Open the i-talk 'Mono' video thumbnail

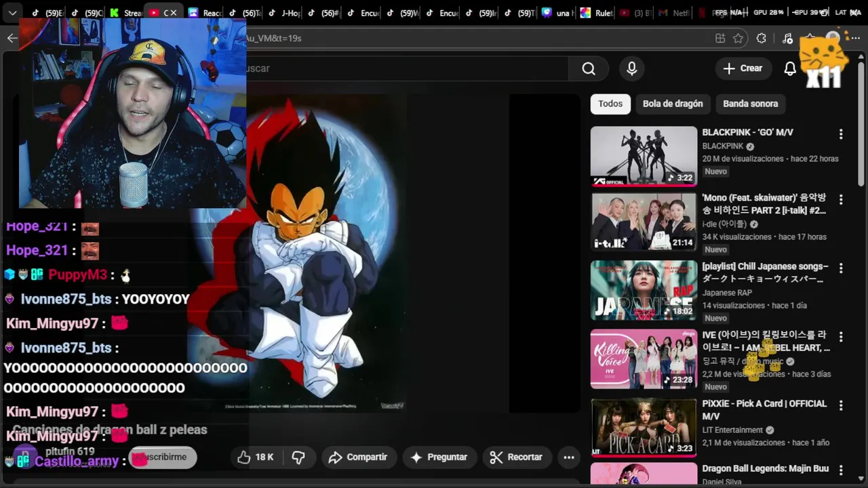[644, 222]
